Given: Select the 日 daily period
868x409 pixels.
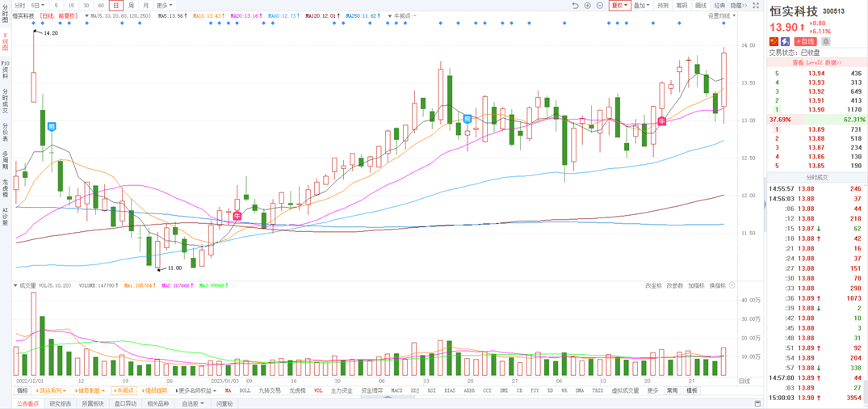Looking at the screenshot, I should 115,6.
